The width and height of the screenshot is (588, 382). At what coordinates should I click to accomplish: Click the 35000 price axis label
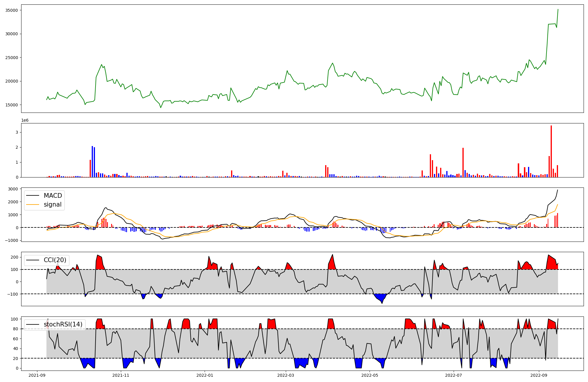tap(12, 10)
